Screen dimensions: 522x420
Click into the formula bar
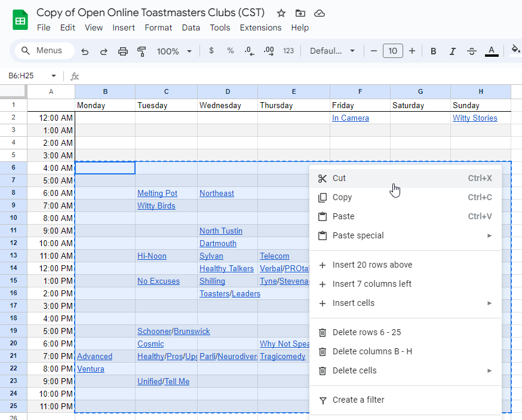300,76
